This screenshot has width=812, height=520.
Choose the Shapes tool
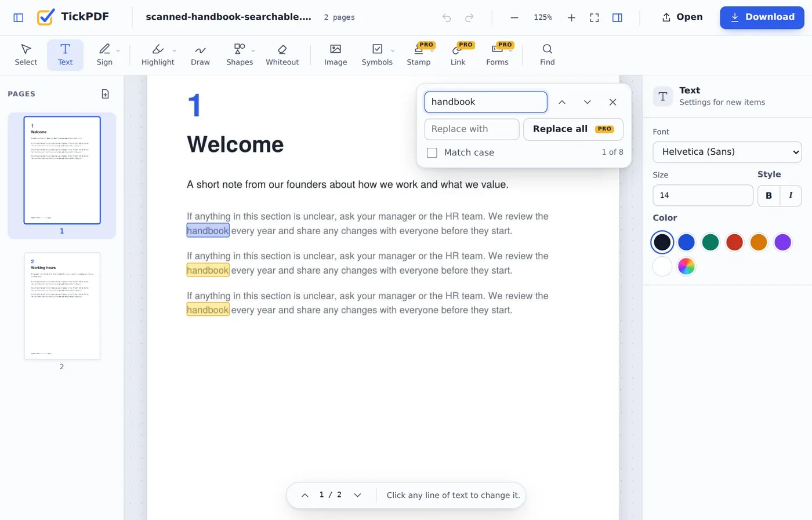pos(240,55)
